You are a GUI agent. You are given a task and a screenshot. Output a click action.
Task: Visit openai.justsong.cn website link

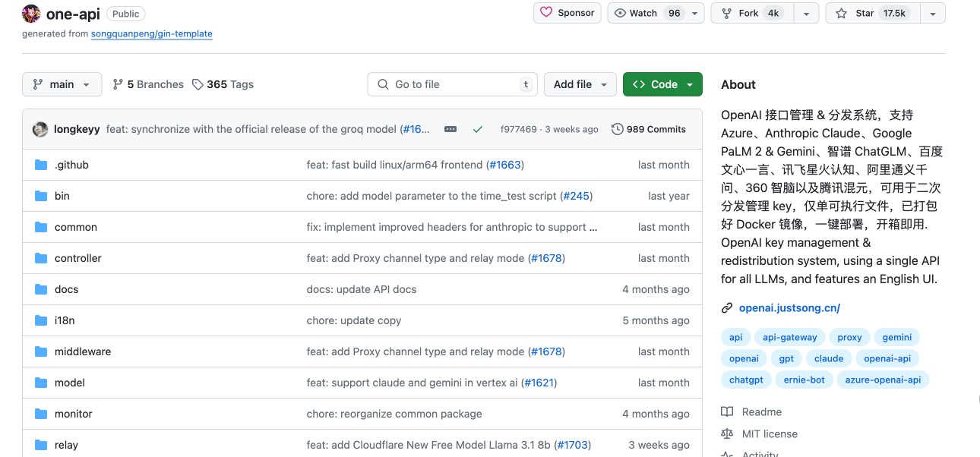pos(789,307)
